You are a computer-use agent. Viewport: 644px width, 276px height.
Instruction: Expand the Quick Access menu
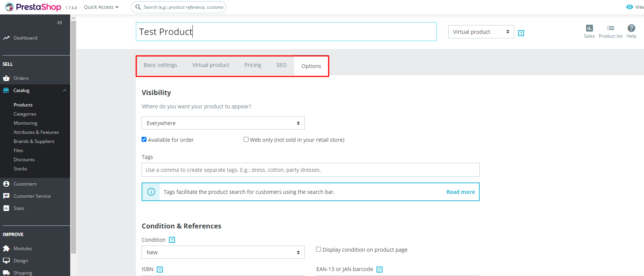coord(101,7)
